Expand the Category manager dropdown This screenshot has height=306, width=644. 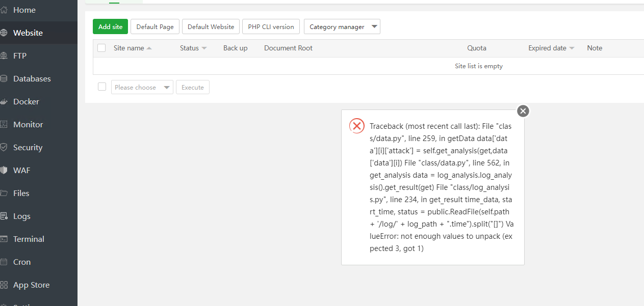click(342, 27)
